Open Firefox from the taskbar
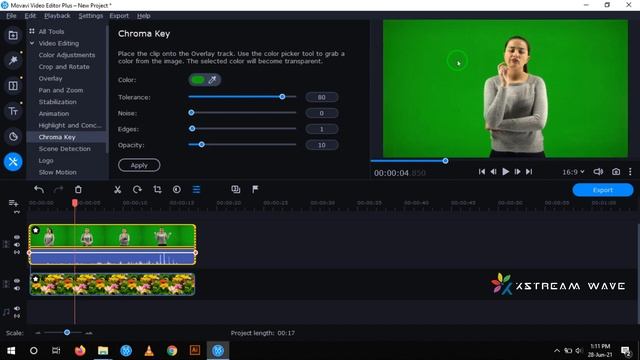Image resolution: width=640 pixels, height=360 pixels. point(80,351)
